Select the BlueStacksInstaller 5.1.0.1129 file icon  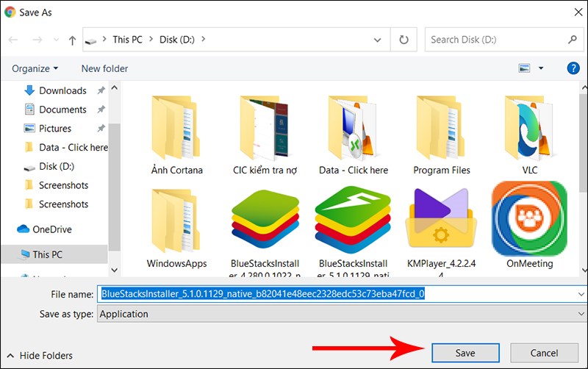(353, 220)
